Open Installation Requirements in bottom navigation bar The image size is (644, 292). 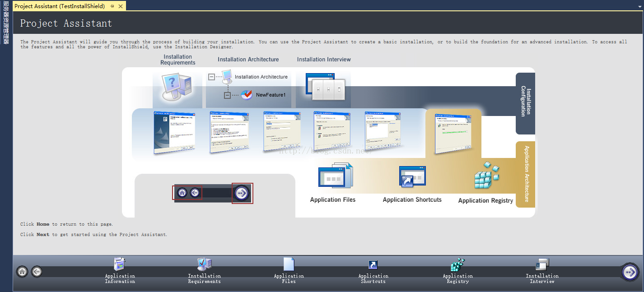[x=205, y=271]
